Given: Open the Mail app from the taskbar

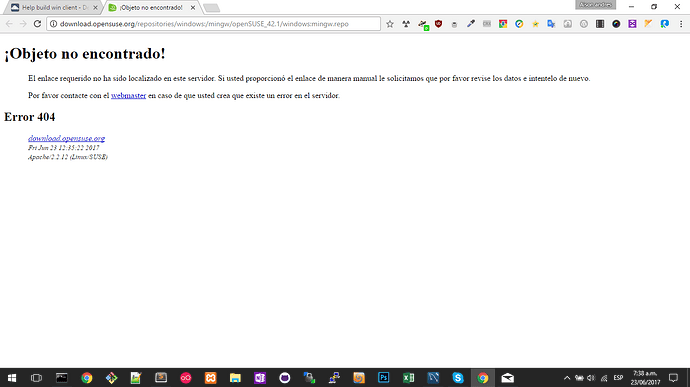Looking at the screenshot, I should (x=507, y=378).
